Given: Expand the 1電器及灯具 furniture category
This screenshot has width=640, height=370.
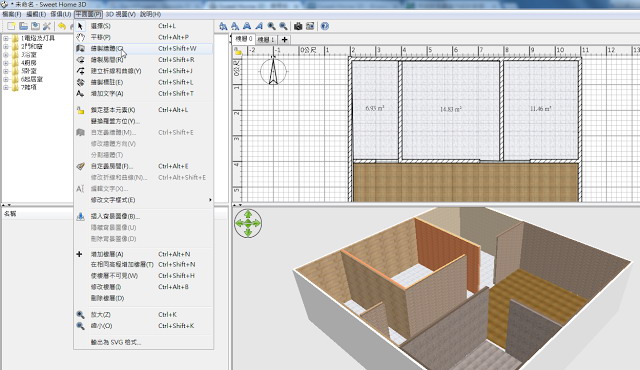Looking at the screenshot, I should pyautogui.click(x=6, y=38).
